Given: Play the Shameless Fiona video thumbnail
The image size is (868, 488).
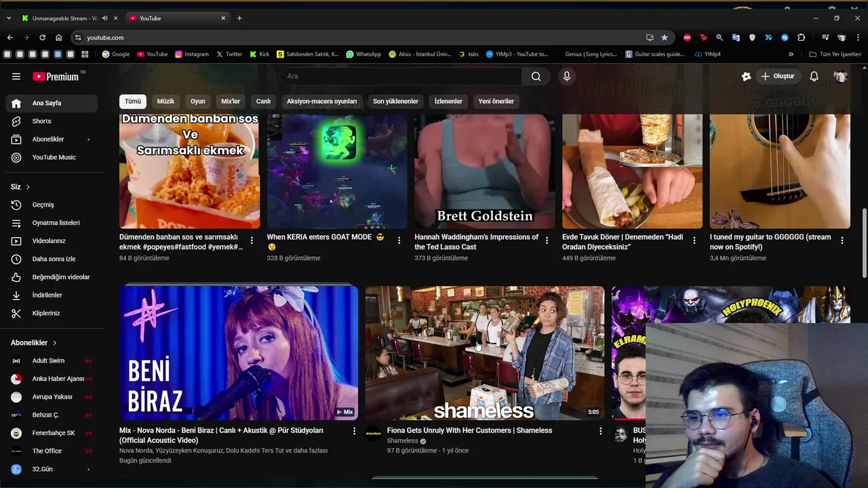Looking at the screenshot, I should (485, 353).
